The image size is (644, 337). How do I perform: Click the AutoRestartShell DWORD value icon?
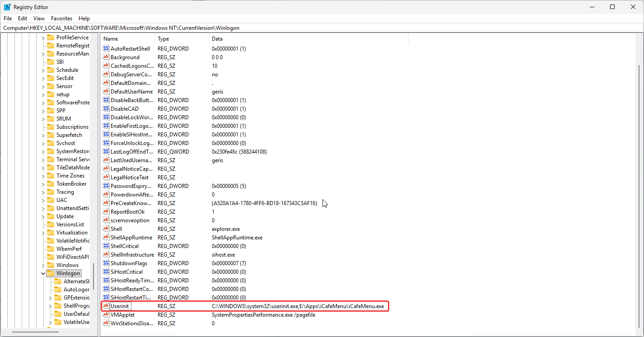(x=106, y=49)
